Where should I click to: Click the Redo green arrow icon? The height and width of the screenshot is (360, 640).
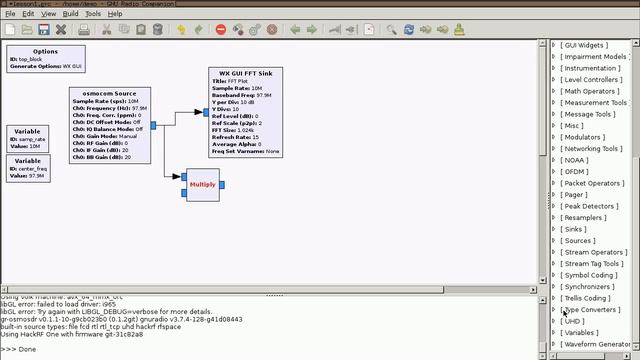pyautogui.click(x=198, y=29)
